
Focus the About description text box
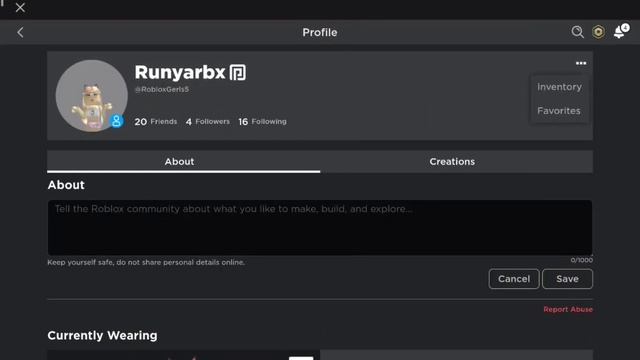click(320, 227)
